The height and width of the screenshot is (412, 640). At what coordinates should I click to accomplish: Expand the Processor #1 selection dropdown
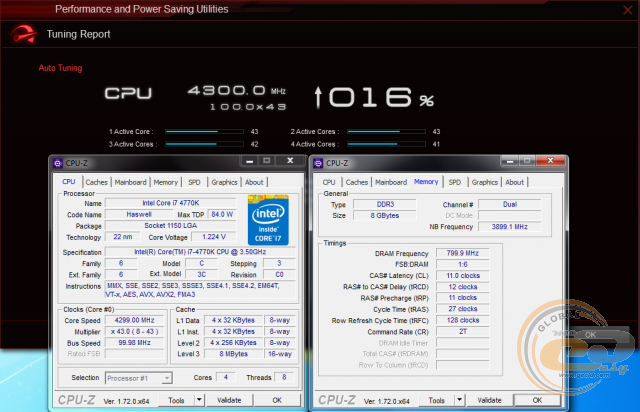coord(167,378)
